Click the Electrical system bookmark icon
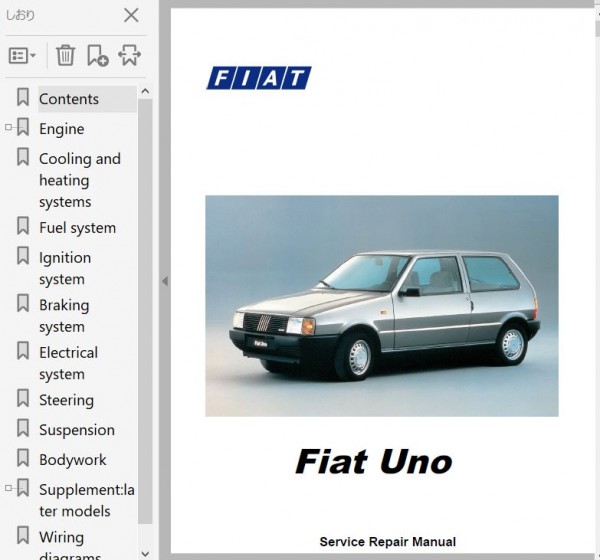Image resolution: width=600 pixels, height=560 pixels. (23, 351)
